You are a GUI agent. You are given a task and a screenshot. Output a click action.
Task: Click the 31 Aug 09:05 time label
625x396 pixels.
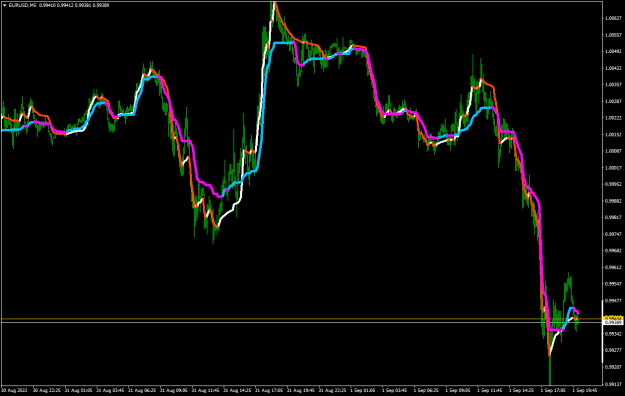[174, 390]
